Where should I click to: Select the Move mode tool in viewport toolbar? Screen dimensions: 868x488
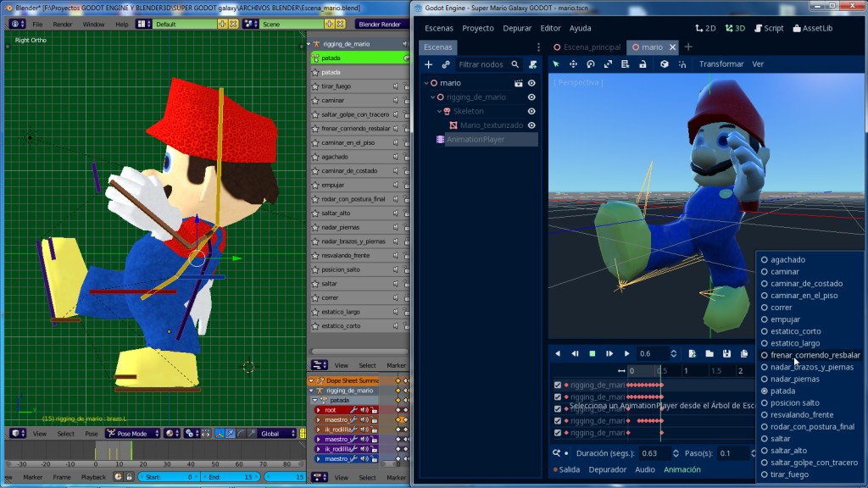point(573,64)
